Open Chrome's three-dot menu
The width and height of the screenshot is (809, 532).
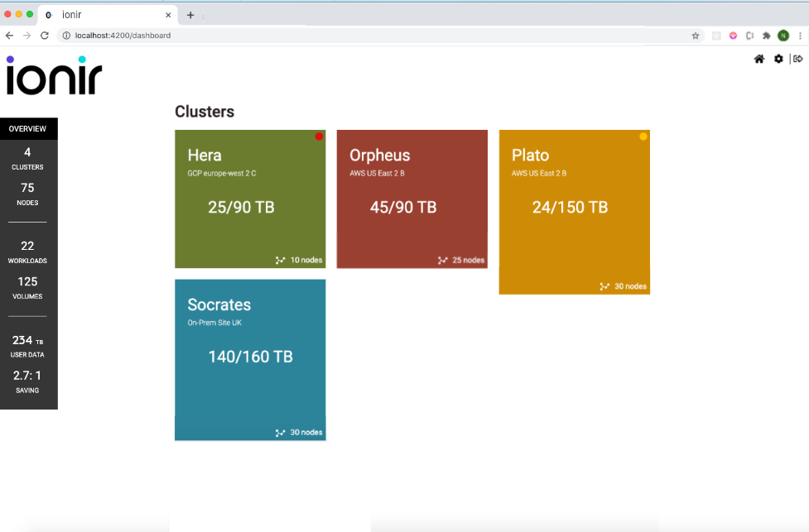pyautogui.click(x=800, y=36)
